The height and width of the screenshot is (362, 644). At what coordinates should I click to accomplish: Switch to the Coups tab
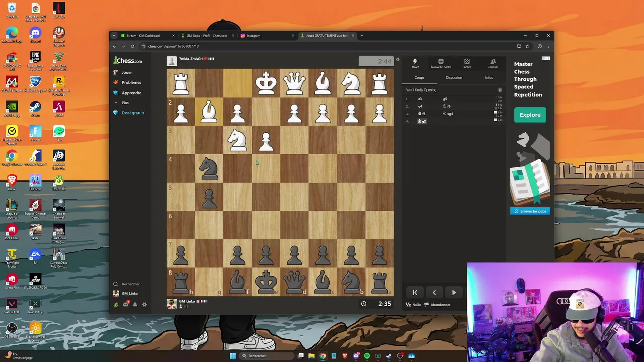[x=419, y=78]
